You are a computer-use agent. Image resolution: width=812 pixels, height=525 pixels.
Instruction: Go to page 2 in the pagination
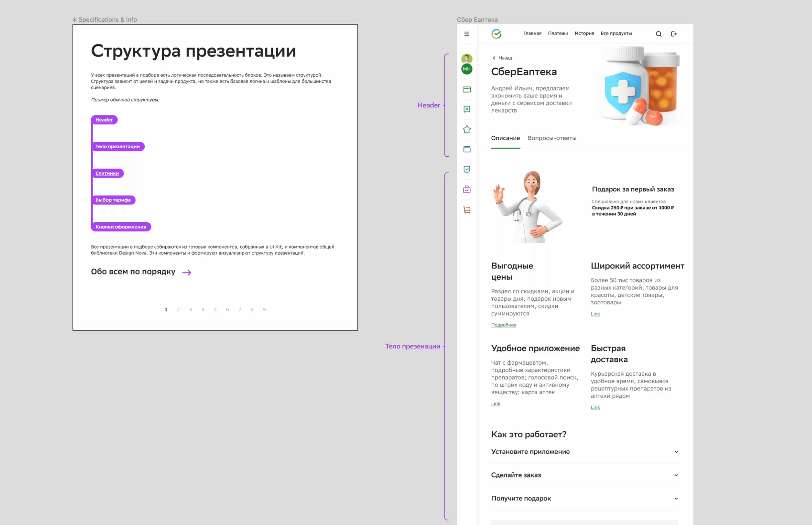[x=178, y=310]
